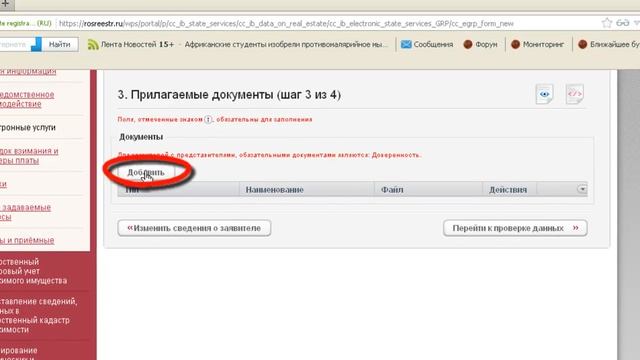Click the required-field exclamation mark icon
This screenshot has height=360, width=640.
pyautogui.click(x=208, y=120)
